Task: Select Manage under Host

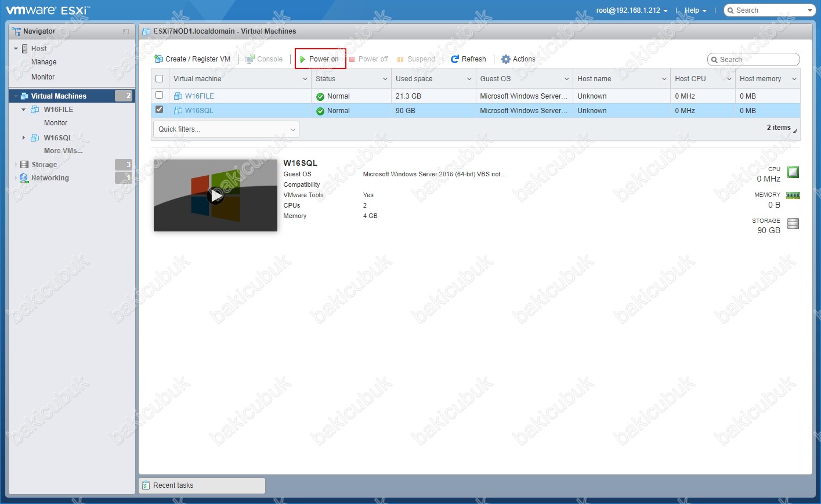Action: point(44,62)
